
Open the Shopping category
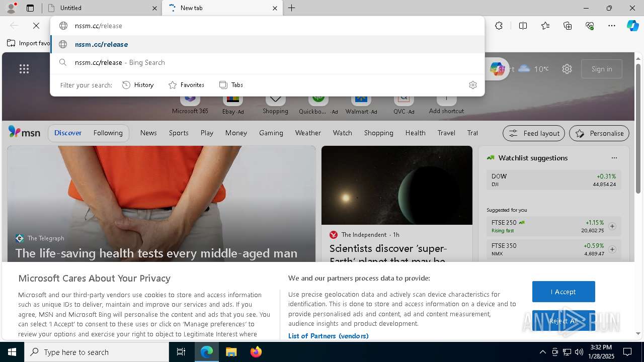(x=379, y=133)
